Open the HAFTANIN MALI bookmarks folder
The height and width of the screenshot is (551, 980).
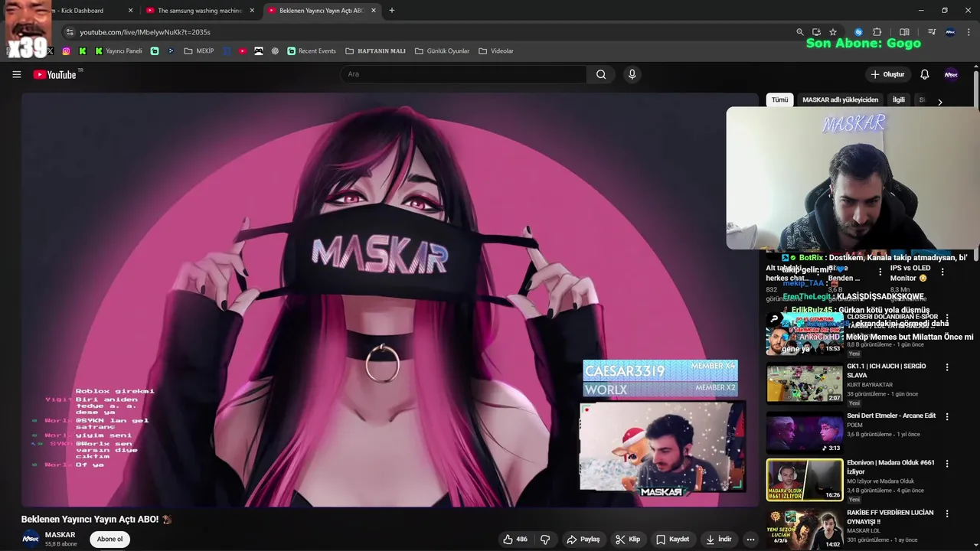point(376,51)
